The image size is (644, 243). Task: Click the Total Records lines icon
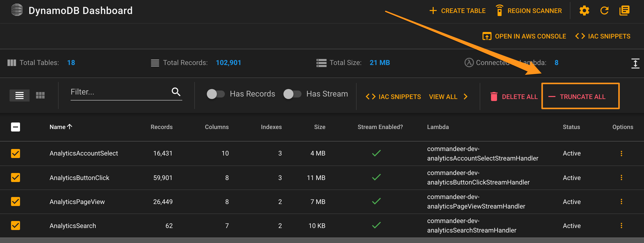[155, 63]
